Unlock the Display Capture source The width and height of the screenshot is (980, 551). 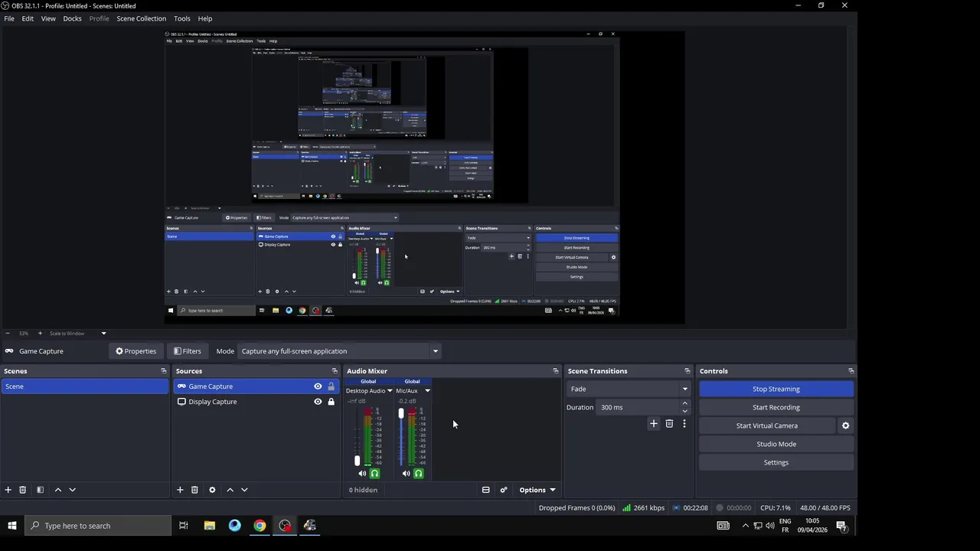[x=332, y=402]
